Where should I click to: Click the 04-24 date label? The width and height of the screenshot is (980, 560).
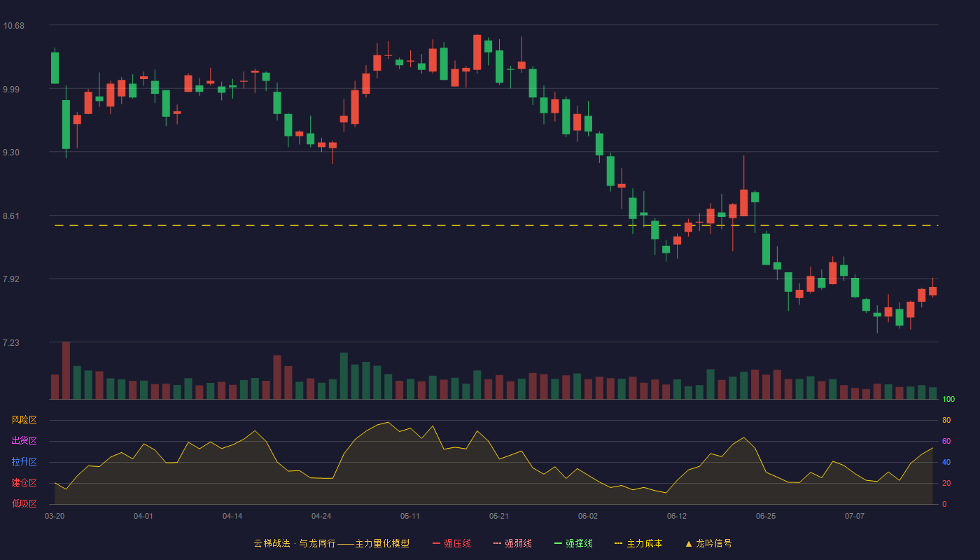(321, 516)
